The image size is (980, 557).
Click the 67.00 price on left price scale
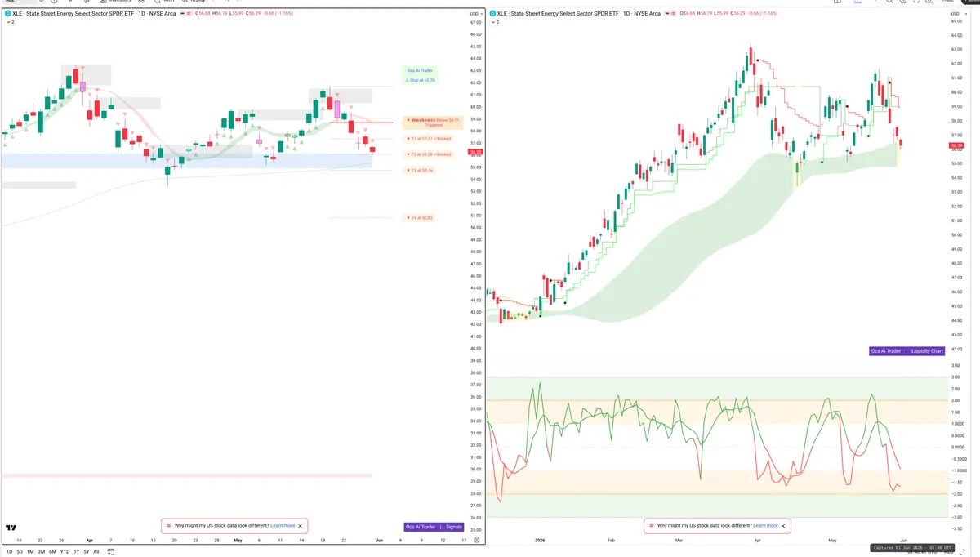pos(474,23)
